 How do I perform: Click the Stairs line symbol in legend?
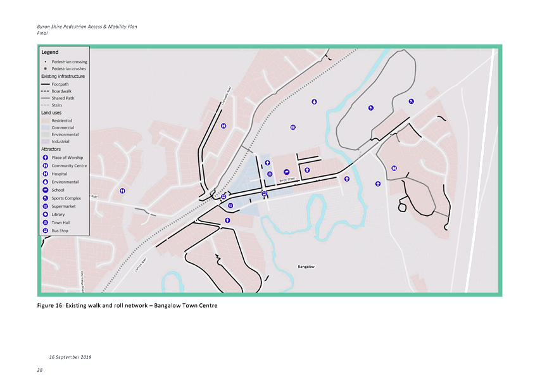click(x=45, y=105)
